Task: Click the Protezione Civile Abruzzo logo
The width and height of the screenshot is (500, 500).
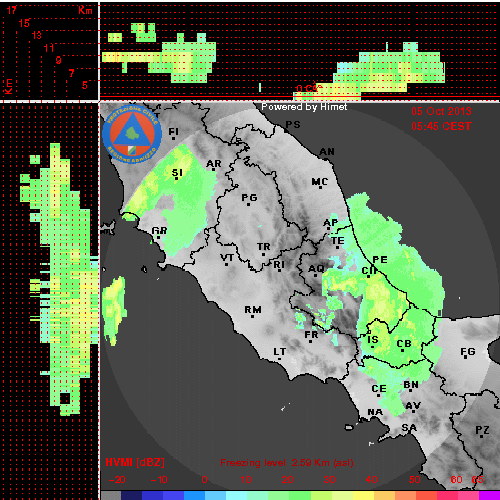Action: click(x=132, y=134)
